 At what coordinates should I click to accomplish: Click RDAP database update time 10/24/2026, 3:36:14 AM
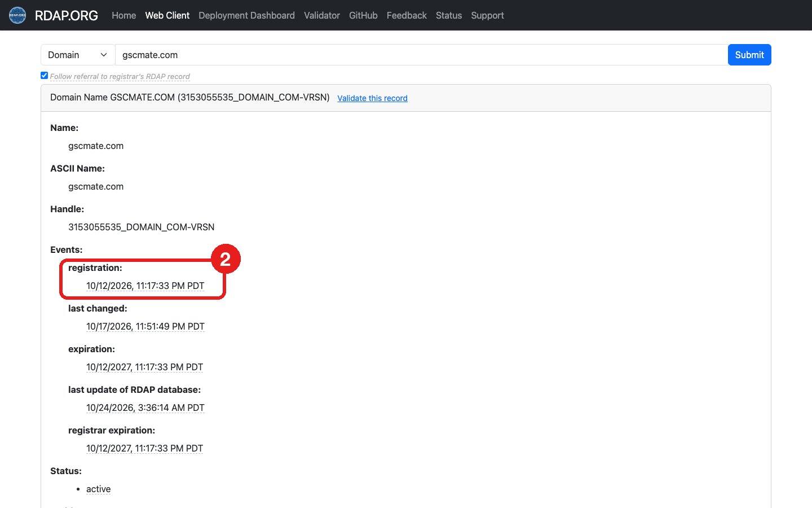tap(145, 408)
